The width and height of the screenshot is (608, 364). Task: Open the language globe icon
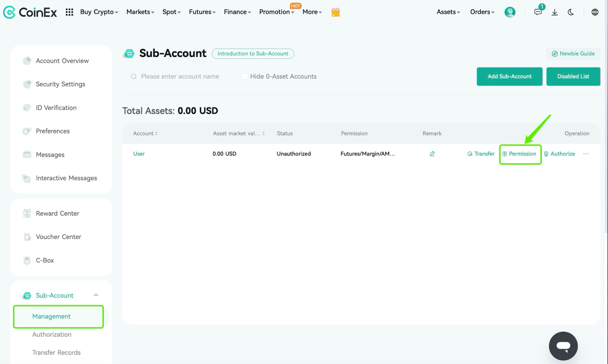tap(595, 12)
